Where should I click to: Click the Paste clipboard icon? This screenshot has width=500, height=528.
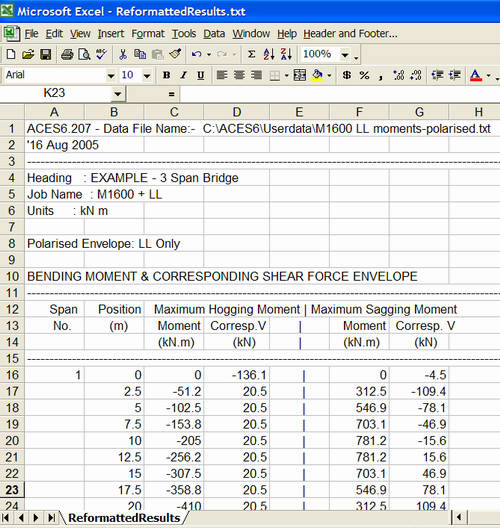(x=157, y=54)
